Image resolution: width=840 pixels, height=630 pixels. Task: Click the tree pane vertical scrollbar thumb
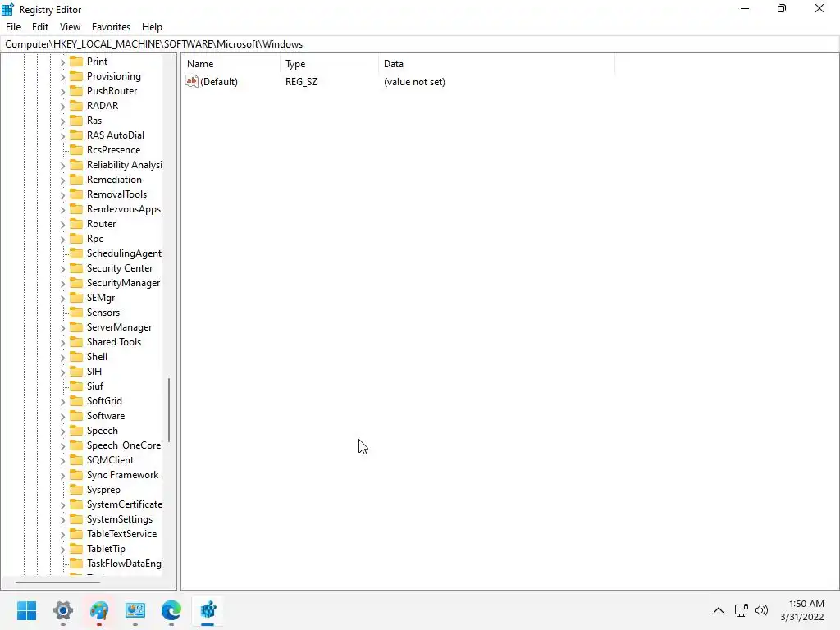(169, 410)
